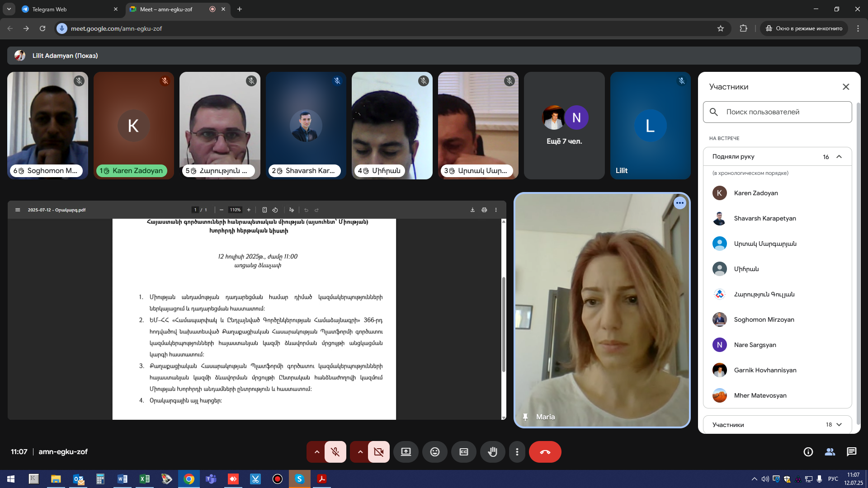Open PDF viewer more actions menu
Viewport: 868px width, 488px height.
point(496,210)
